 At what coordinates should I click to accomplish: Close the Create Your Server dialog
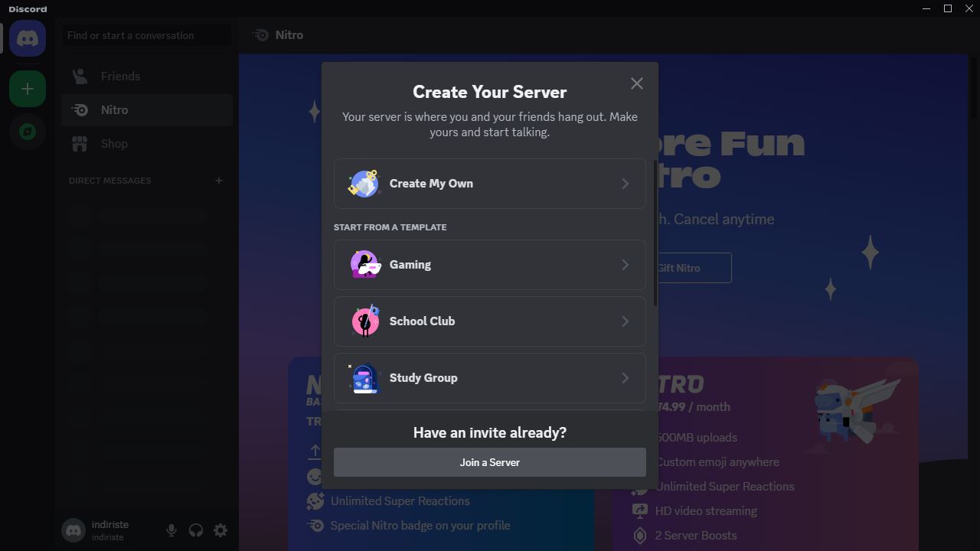[x=637, y=83]
